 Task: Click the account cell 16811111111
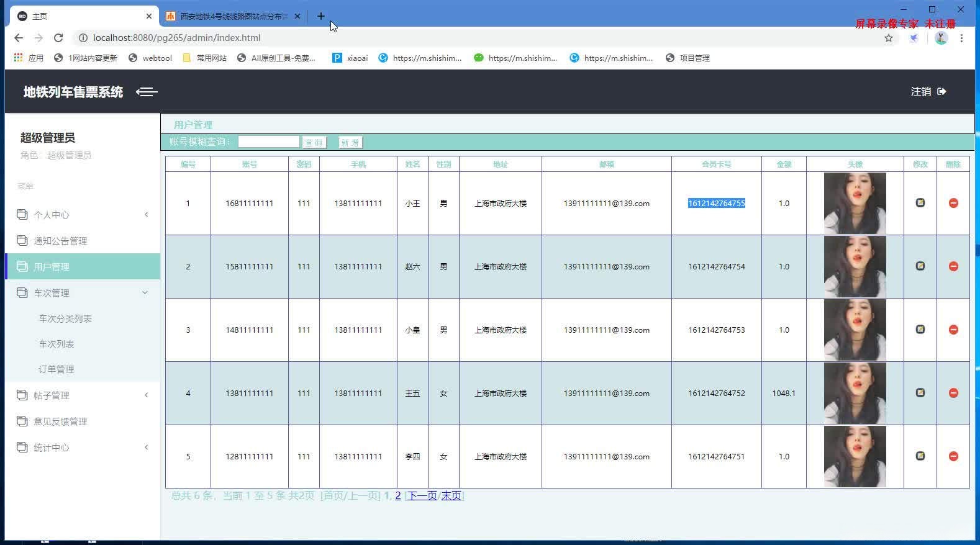pyautogui.click(x=250, y=203)
